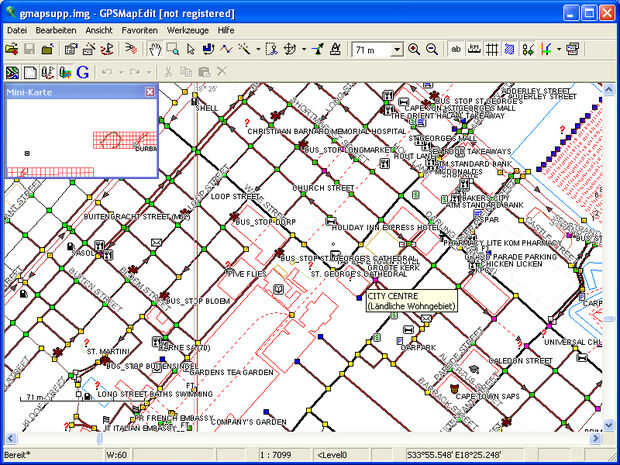Open the Undo history dropdown arrow
This screenshot has width=620, height=465.
[x=121, y=73]
